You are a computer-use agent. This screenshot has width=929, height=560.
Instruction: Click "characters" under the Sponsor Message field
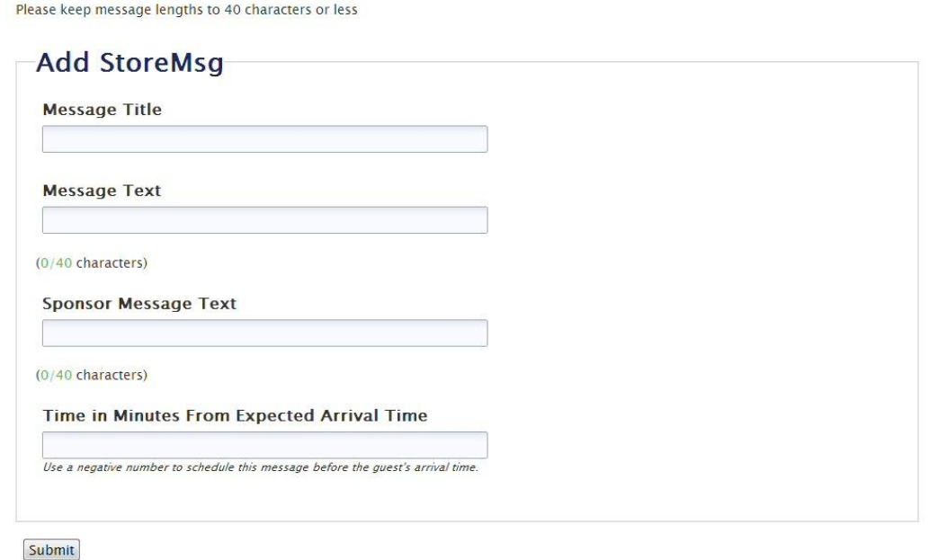tap(109, 375)
